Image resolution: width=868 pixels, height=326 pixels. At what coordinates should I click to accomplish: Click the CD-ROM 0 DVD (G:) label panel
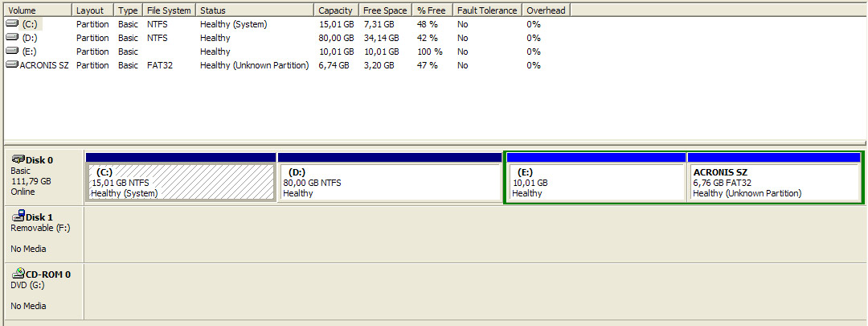coord(43,291)
